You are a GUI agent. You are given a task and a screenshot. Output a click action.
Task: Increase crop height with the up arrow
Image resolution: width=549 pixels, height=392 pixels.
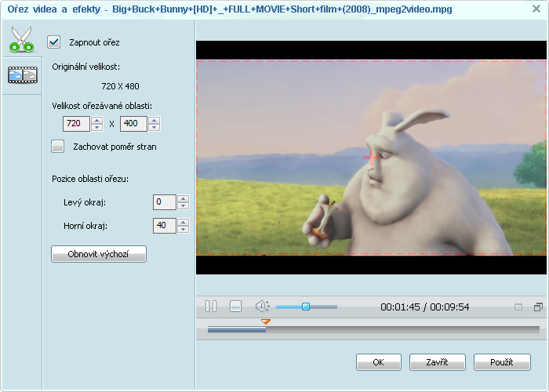point(154,120)
